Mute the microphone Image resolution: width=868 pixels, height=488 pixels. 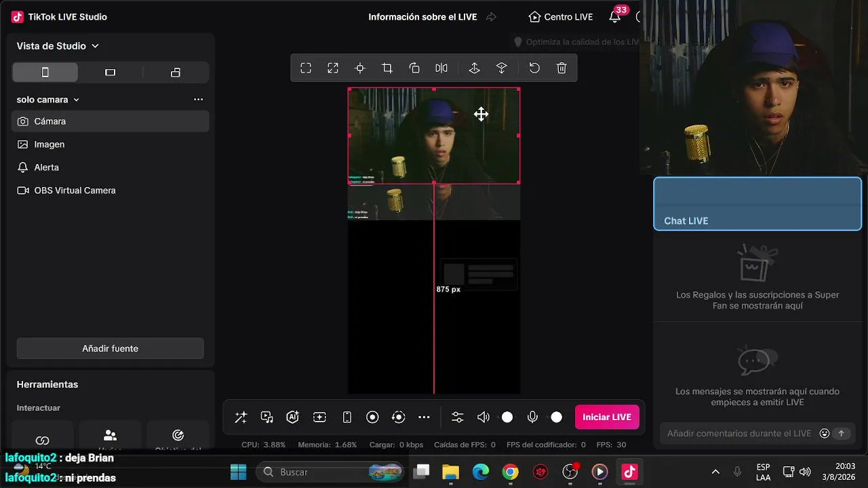click(x=533, y=418)
